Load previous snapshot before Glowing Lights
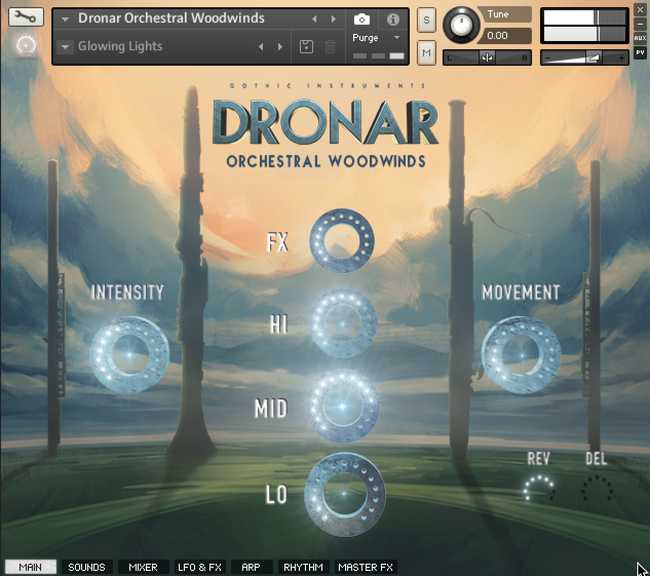Viewport: 650px width, 576px height. pos(261,46)
